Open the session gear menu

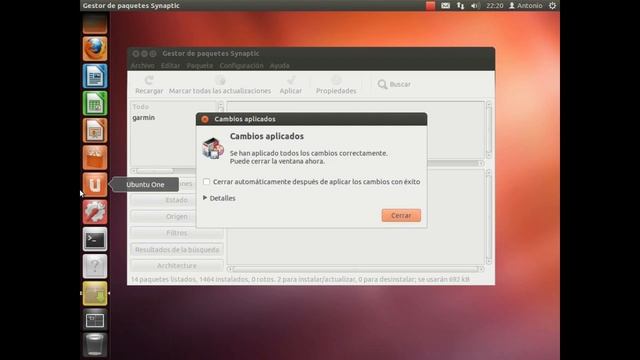coord(552,6)
